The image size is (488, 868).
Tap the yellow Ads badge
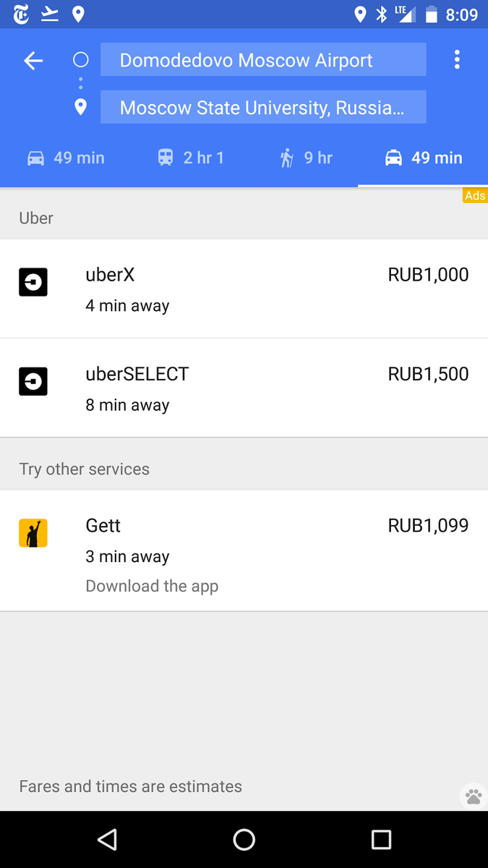click(475, 195)
